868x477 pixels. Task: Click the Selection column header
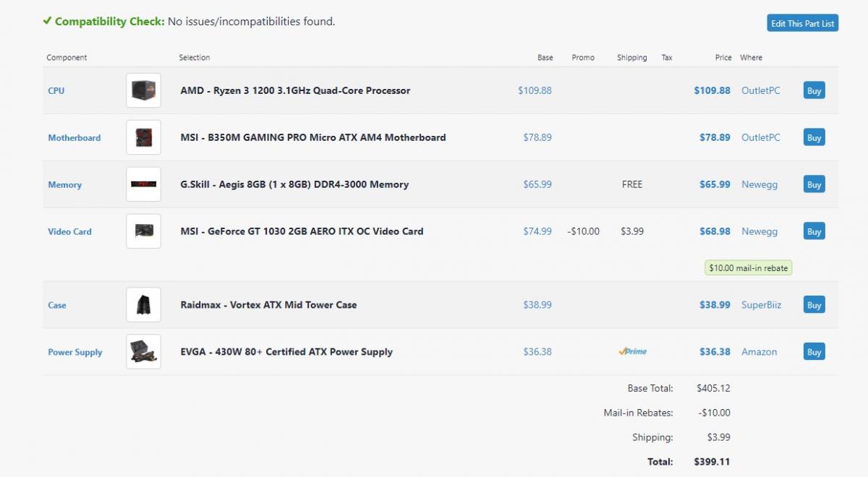[195, 58]
